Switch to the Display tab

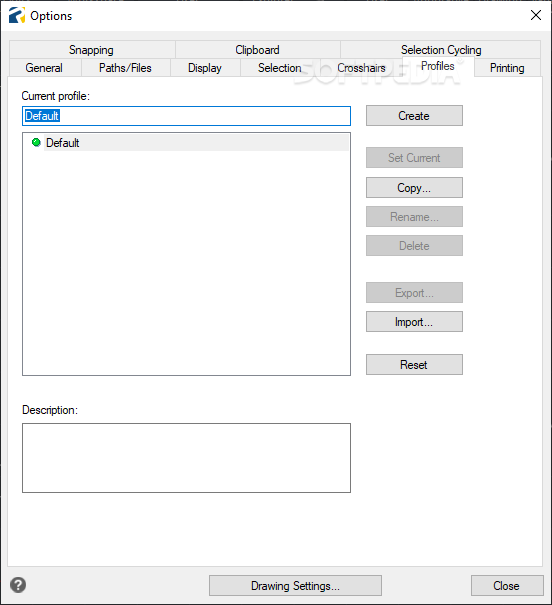[205, 68]
